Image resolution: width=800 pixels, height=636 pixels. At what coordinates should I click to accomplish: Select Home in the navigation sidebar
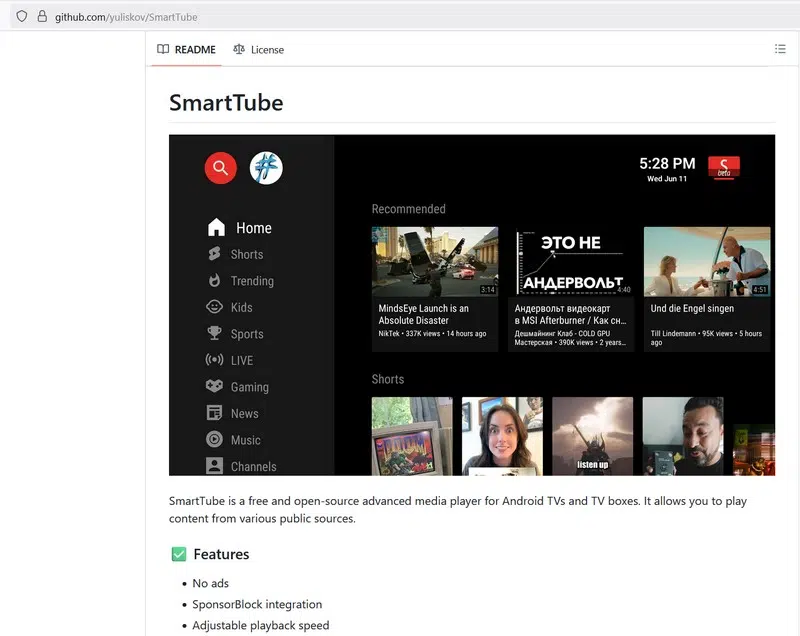click(x=252, y=228)
